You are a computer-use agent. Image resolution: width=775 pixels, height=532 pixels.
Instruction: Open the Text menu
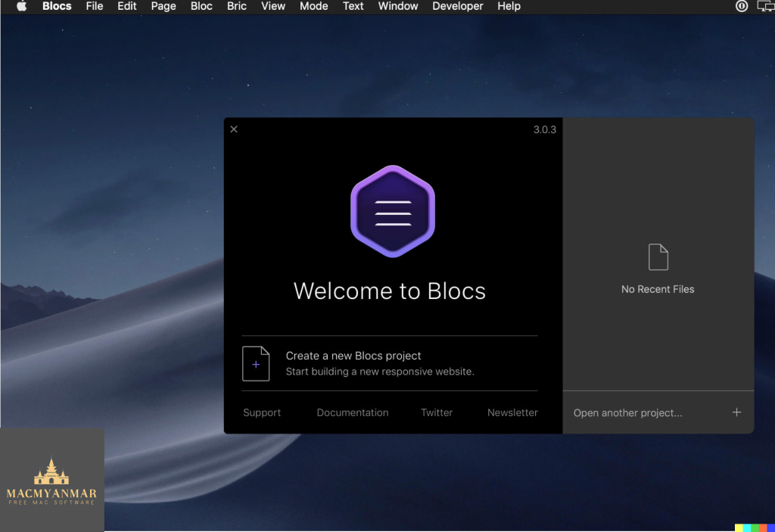pyautogui.click(x=353, y=6)
